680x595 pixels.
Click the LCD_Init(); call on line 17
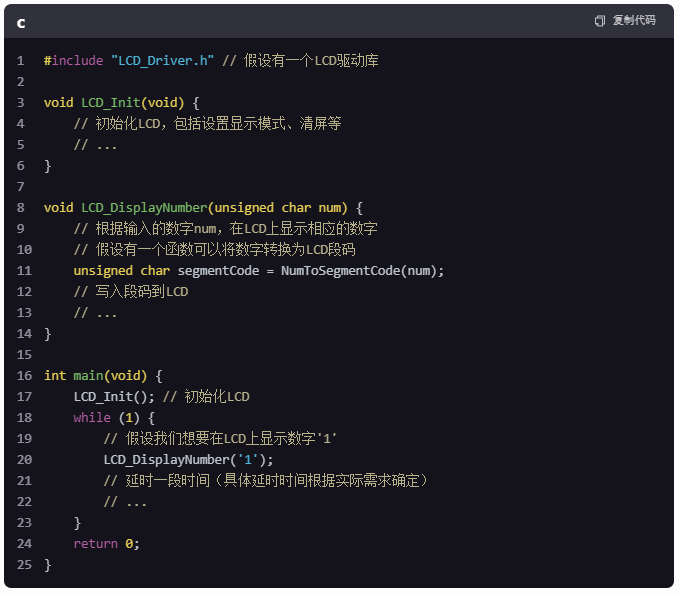pyautogui.click(x=114, y=397)
